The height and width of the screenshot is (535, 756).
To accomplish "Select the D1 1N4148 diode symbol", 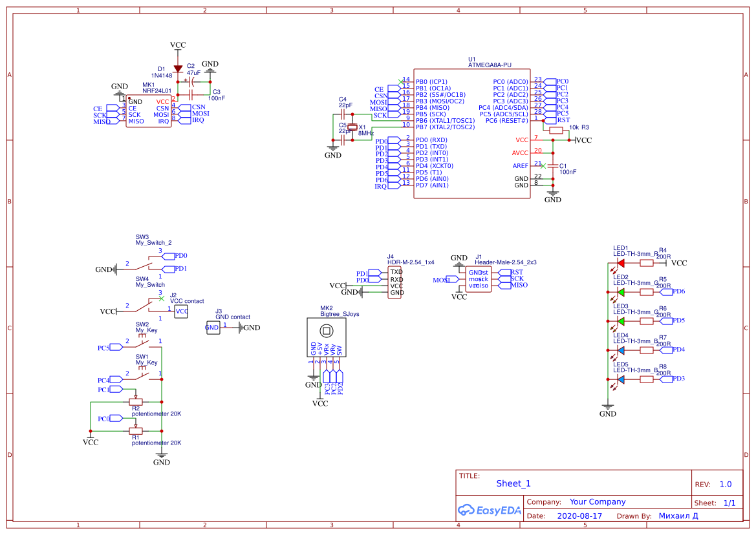I will (x=178, y=69).
